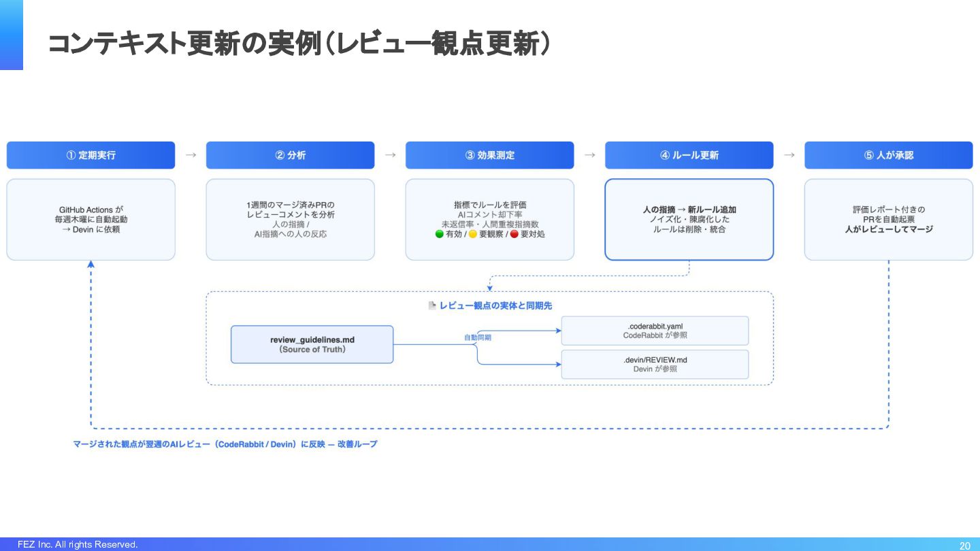Select the ④ ルール更新 header box

(689, 155)
